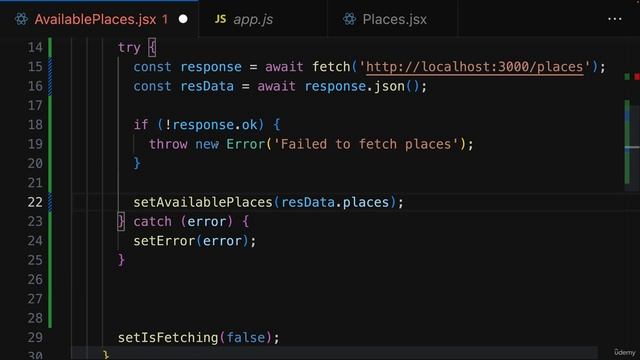This screenshot has height=360, width=640.
Task: Click 'Error' class name on line 19
Action: click(x=246, y=144)
